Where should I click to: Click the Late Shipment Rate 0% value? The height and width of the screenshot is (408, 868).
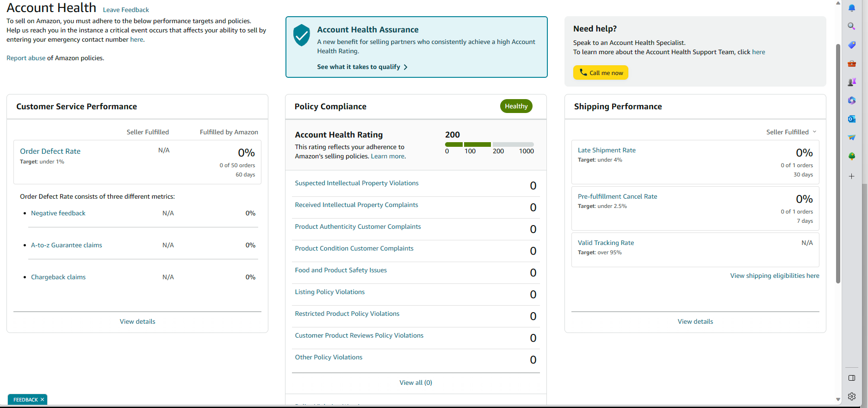point(805,153)
